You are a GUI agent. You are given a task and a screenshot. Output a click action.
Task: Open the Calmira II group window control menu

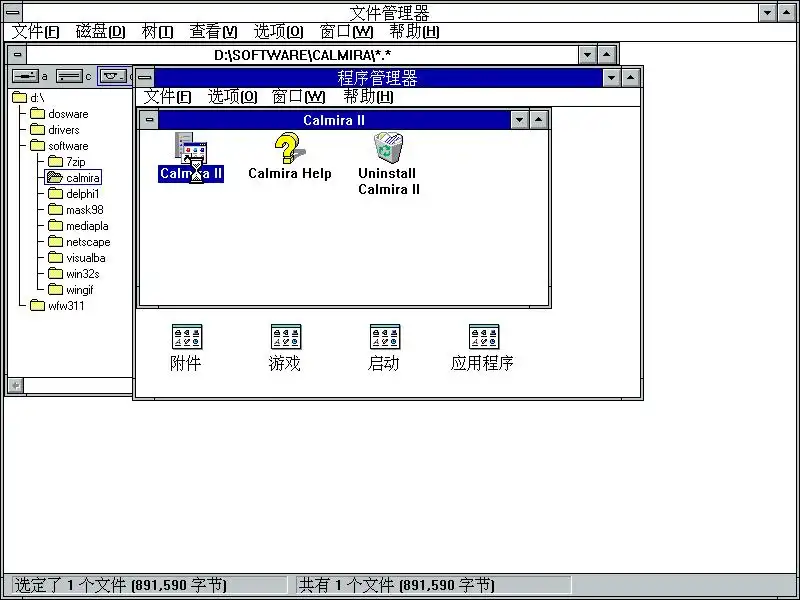(x=149, y=120)
